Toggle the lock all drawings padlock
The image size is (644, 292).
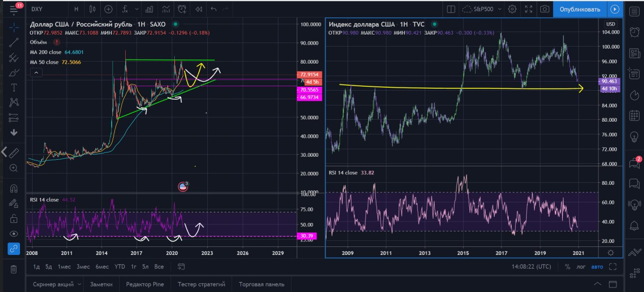tap(14, 218)
